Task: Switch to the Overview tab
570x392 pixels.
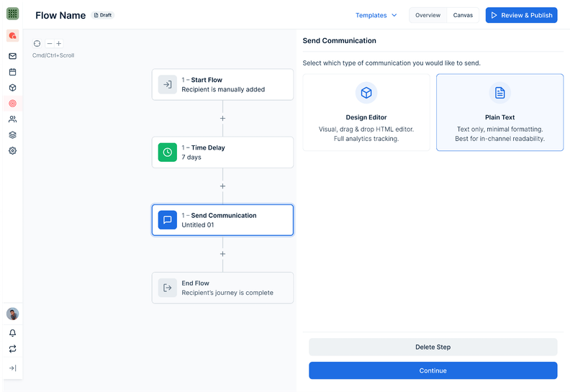Action: (428, 15)
